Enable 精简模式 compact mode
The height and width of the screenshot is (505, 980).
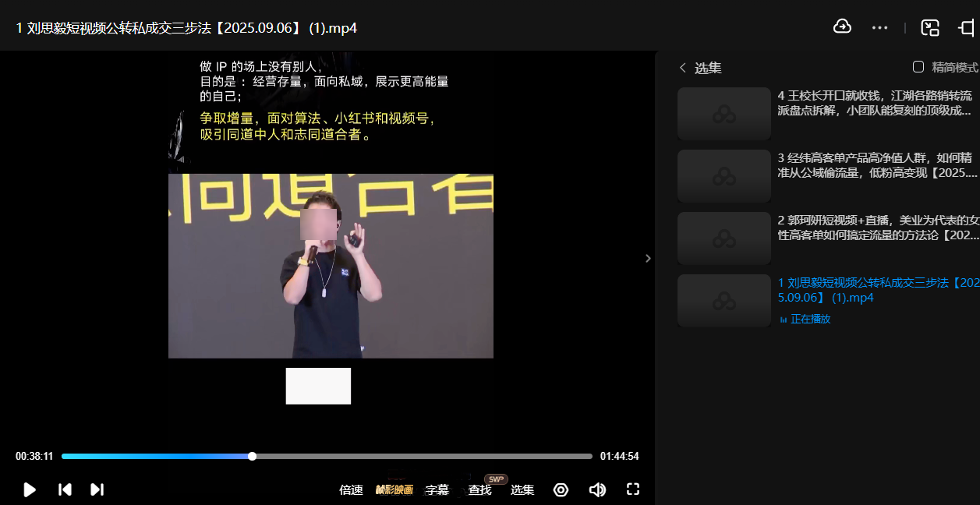click(918, 67)
